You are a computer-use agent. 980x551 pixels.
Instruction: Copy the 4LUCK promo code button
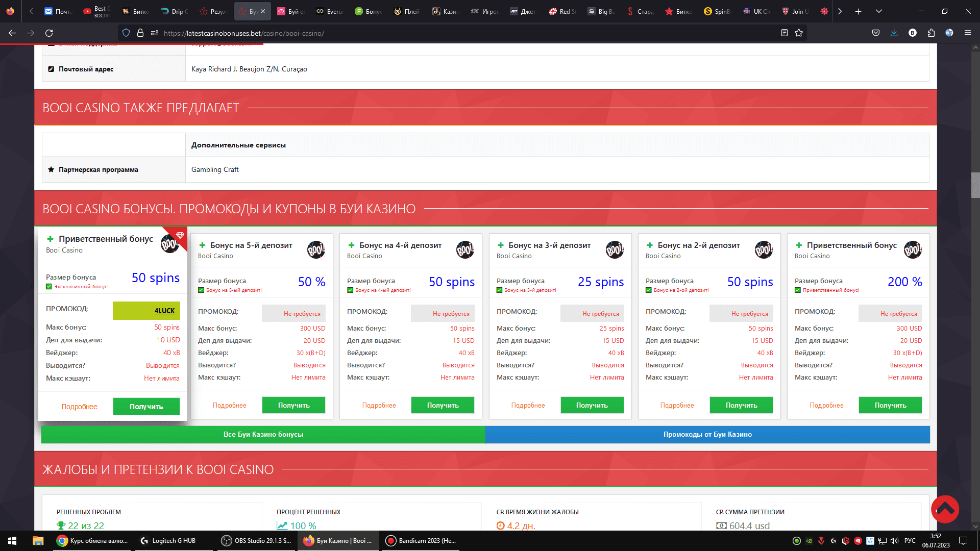[x=146, y=311]
